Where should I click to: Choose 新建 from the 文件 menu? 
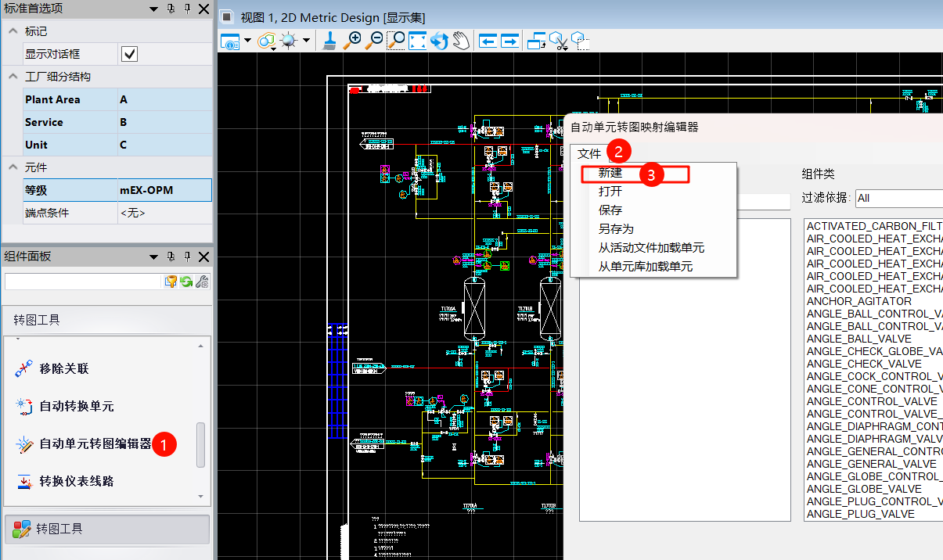coord(610,173)
